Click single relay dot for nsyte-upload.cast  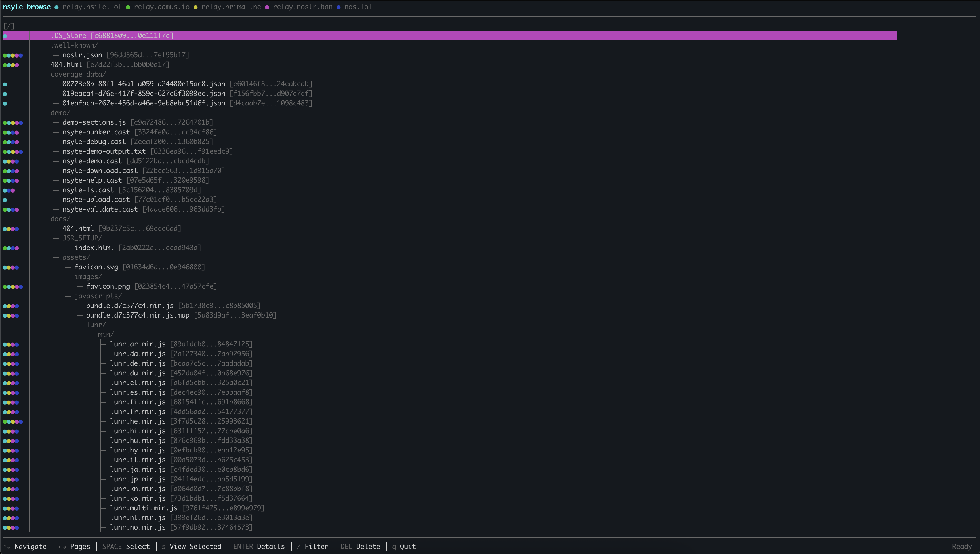click(x=5, y=200)
